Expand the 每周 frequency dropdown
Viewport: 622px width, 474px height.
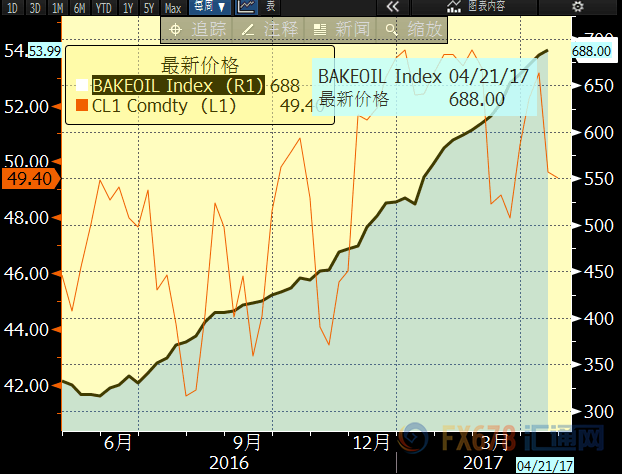click(x=209, y=7)
